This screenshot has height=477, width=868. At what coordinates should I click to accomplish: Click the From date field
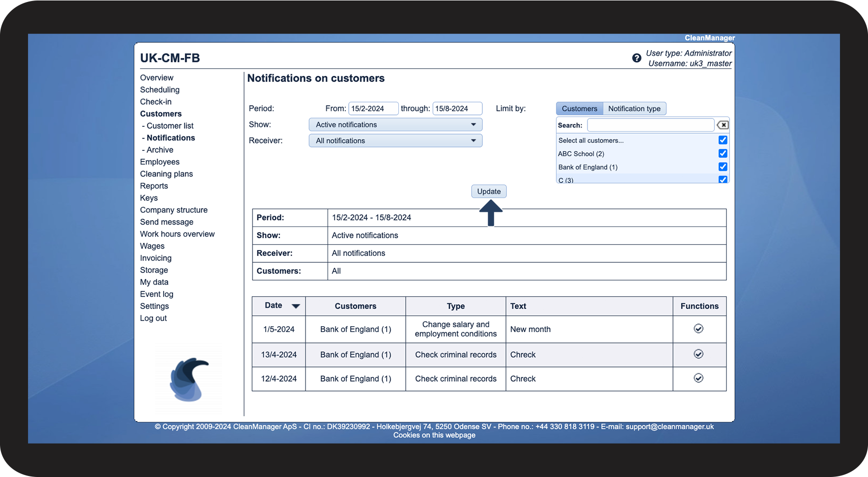point(373,109)
